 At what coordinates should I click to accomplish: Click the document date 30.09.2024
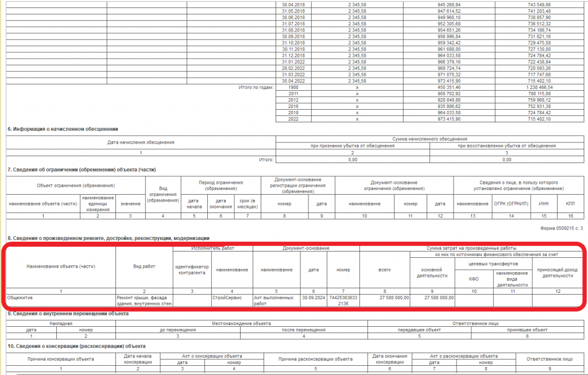pyautogui.click(x=314, y=297)
